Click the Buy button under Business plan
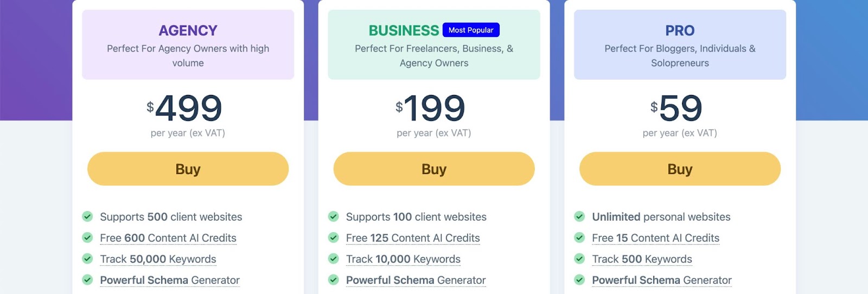Screen dimensions: 868x294 (433, 169)
